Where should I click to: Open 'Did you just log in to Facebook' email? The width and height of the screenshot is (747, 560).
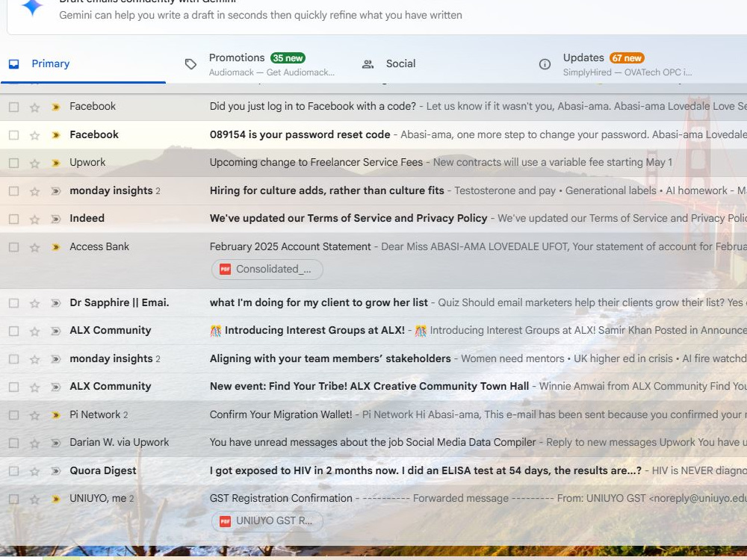[373, 107]
